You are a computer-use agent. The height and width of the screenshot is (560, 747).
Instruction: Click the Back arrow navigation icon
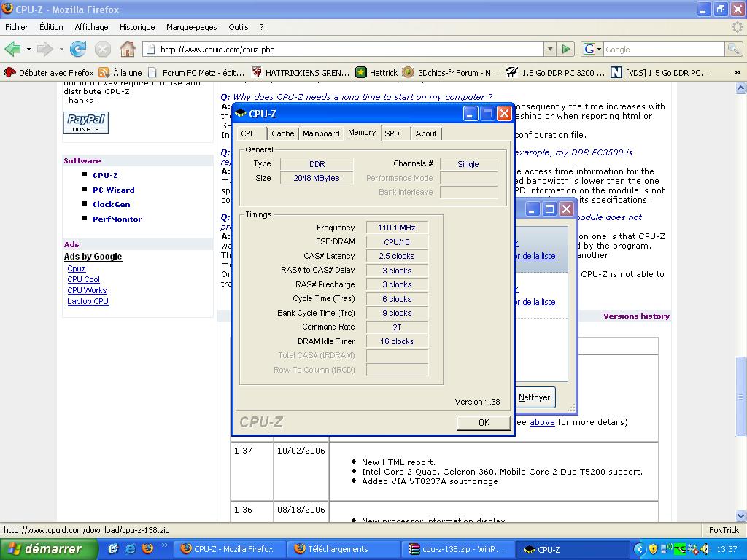12,49
